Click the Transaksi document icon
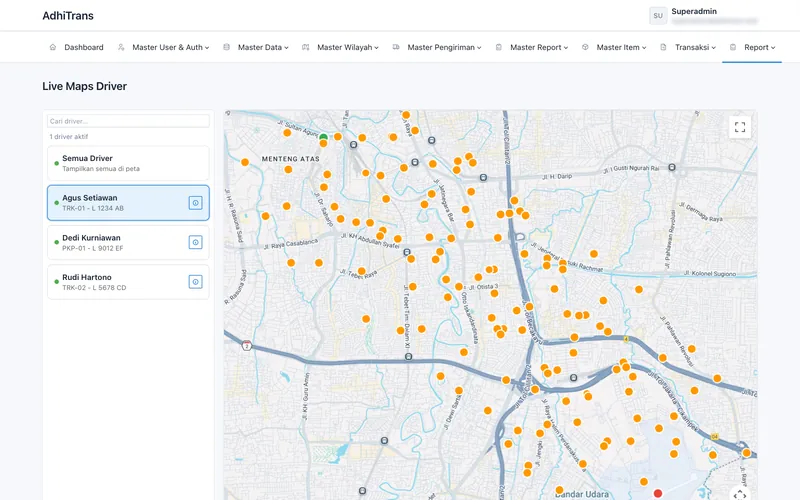The width and height of the screenshot is (800, 500). (x=663, y=47)
